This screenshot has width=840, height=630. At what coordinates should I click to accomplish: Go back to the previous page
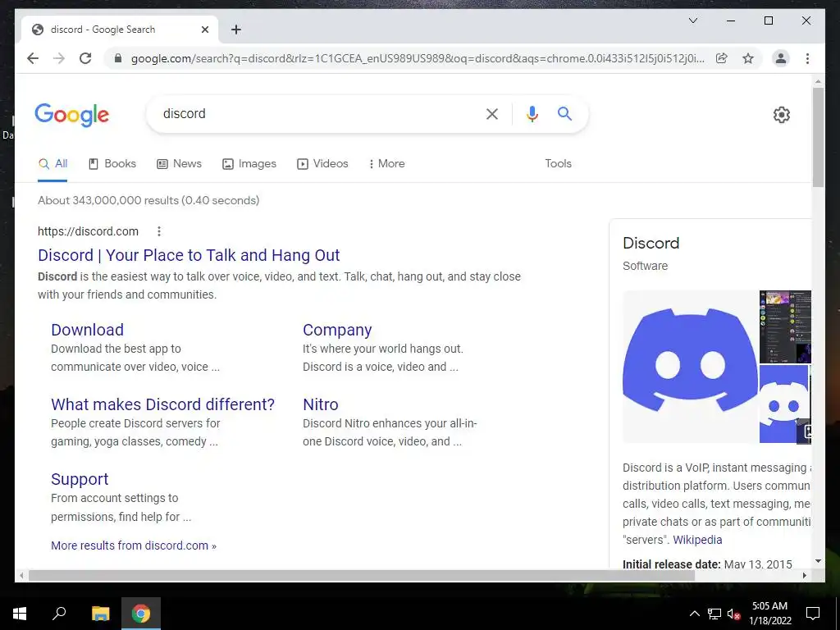point(33,58)
